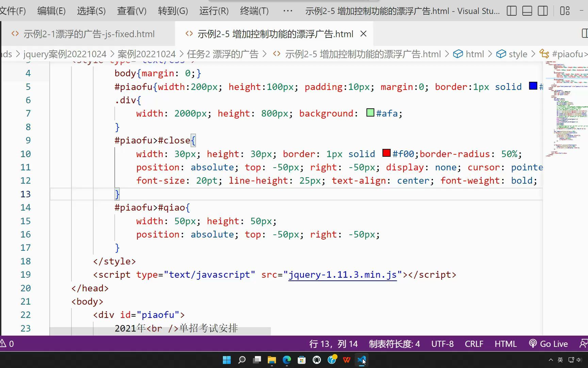
Task: Change the HTML language mode
Action: point(506,344)
